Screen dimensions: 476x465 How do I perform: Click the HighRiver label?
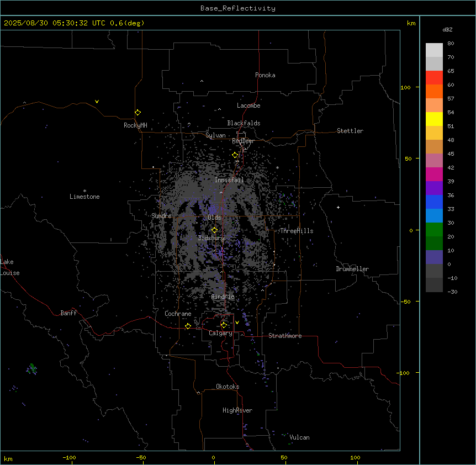237,410
